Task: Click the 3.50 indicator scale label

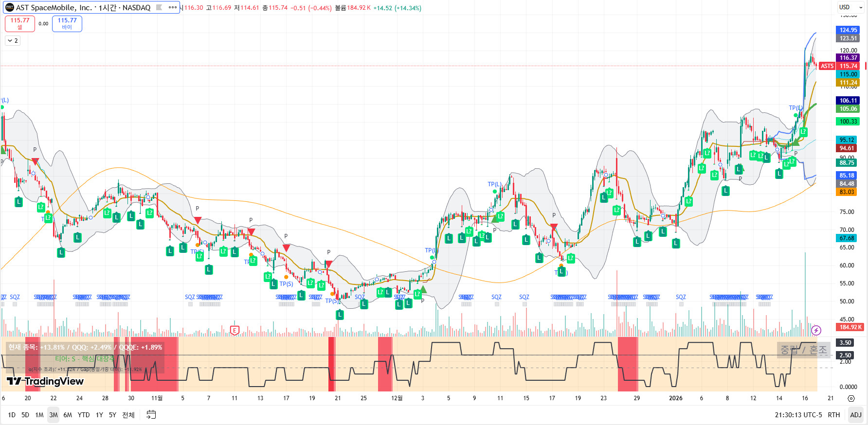Action: (x=846, y=343)
